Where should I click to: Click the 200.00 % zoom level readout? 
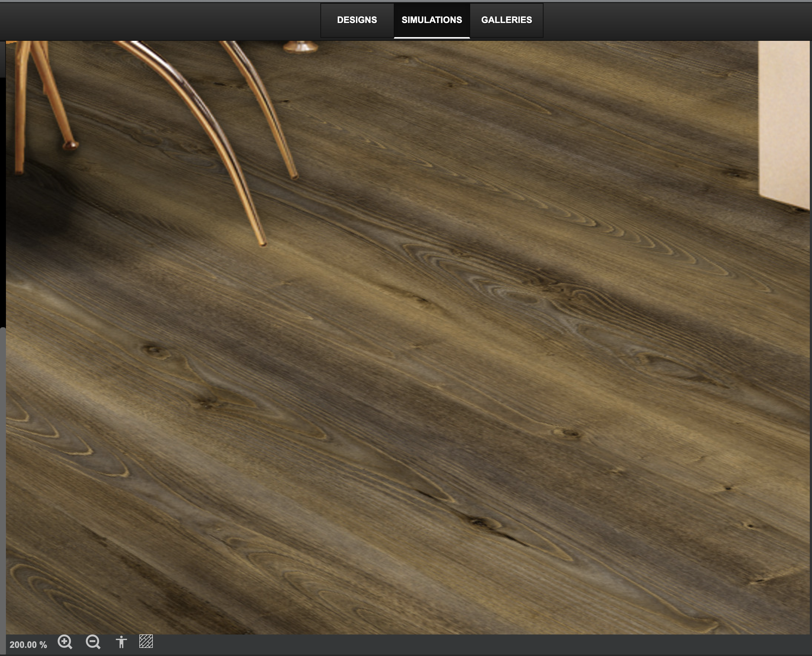[x=28, y=644]
